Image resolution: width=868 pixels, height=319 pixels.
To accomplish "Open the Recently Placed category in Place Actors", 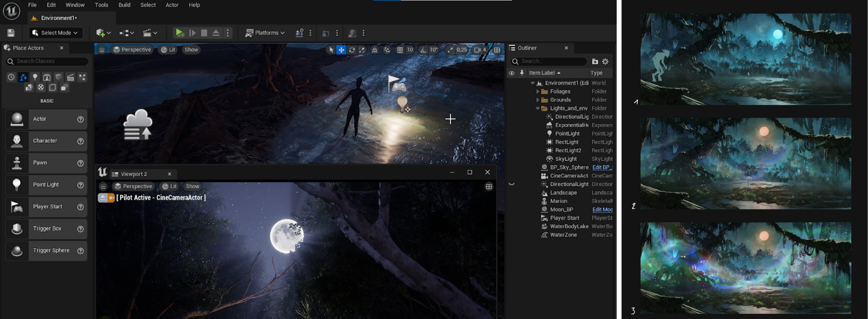I will pos(11,77).
